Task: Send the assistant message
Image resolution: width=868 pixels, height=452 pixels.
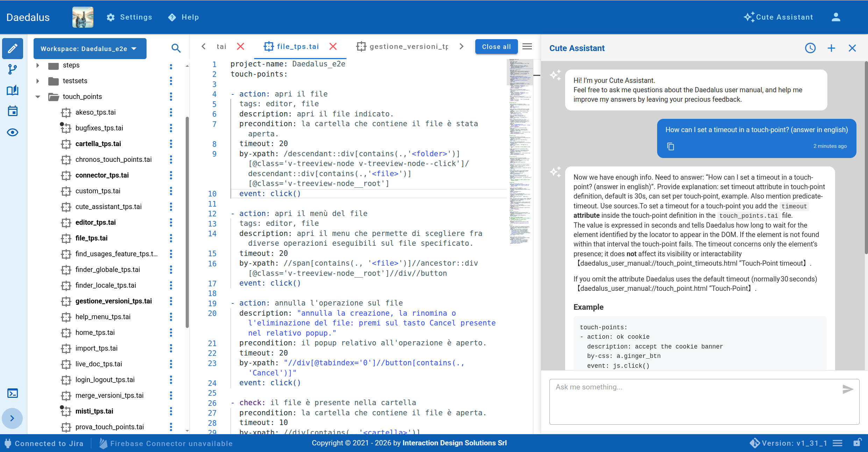Action: [x=848, y=389]
